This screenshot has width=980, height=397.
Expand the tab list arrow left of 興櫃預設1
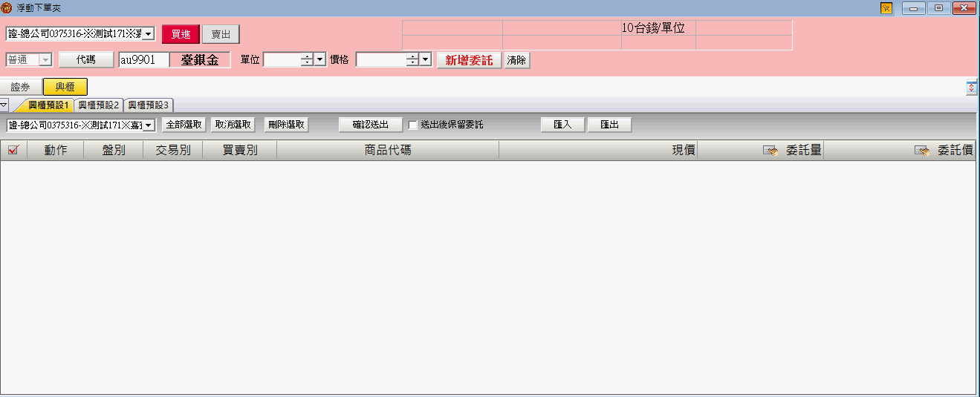click(4, 105)
